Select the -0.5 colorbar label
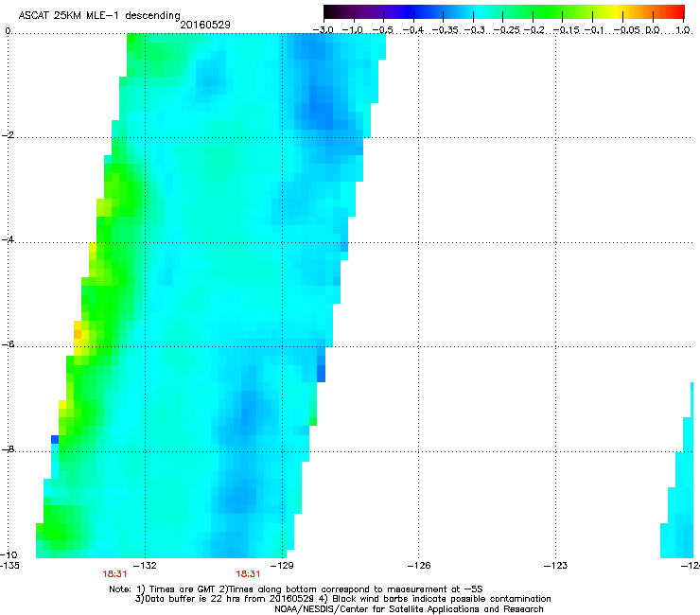 click(x=382, y=30)
